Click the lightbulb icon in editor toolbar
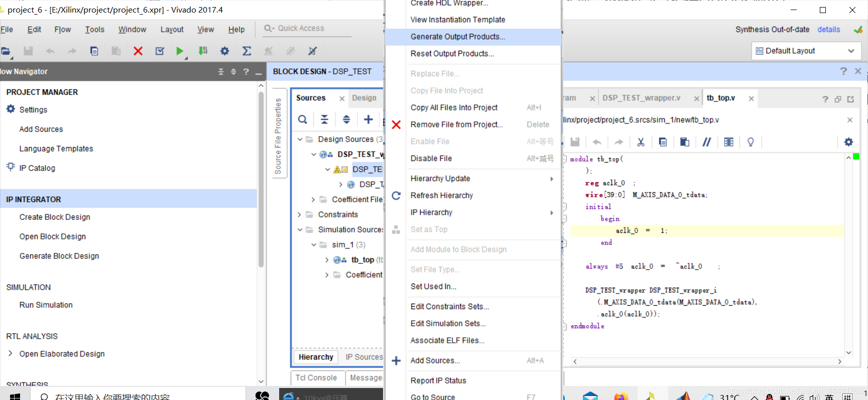This screenshot has width=868, height=400. (751, 142)
